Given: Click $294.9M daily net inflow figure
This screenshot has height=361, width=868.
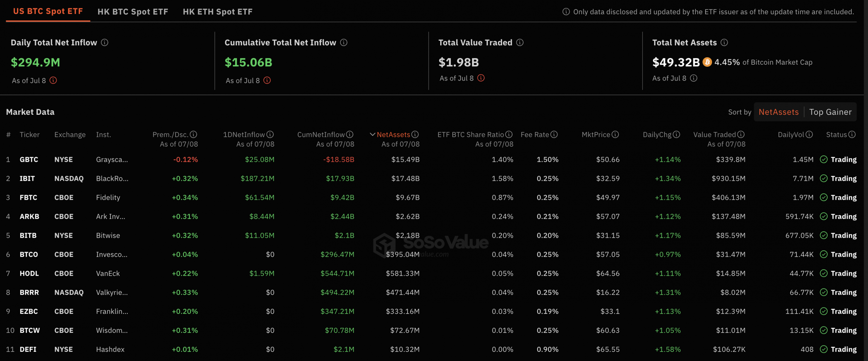Looking at the screenshot, I should coord(35,62).
